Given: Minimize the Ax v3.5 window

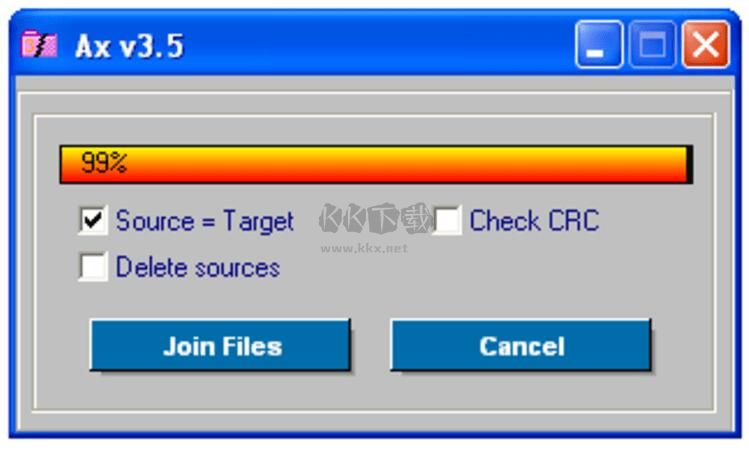Looking at the screenshot, I should coord(599,44).
